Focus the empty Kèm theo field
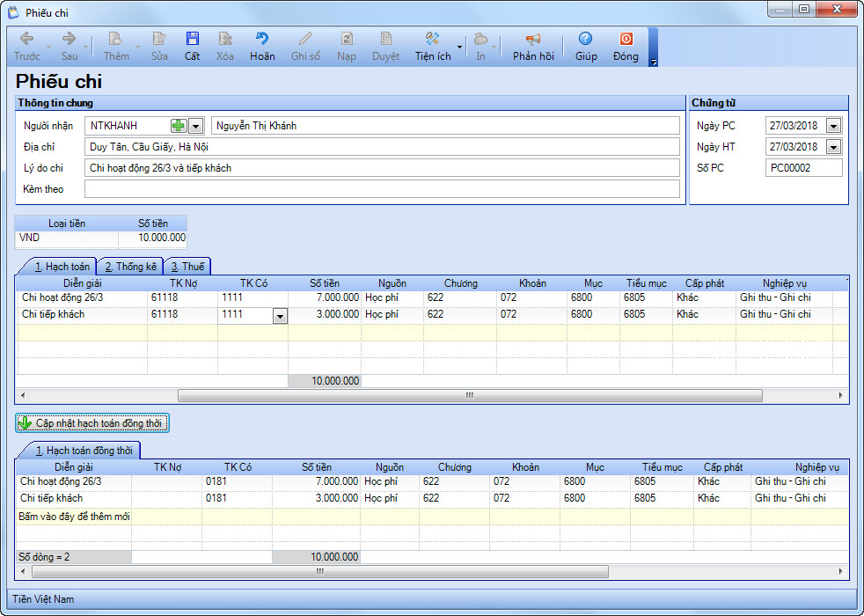The width and height of the screenshot is (864, 616). coord(382,189)
